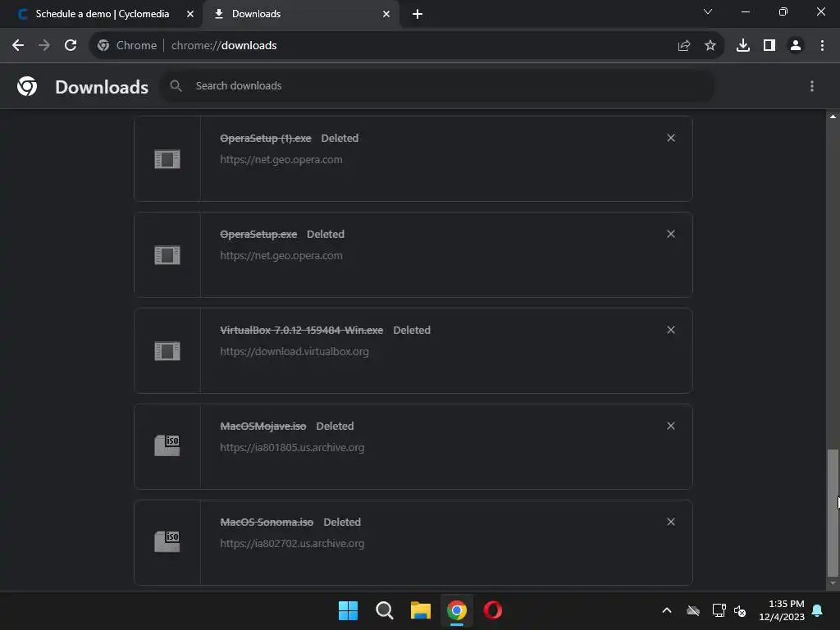Click the page scrollbar thumb
Screen dimensions: 840x630
833,512
